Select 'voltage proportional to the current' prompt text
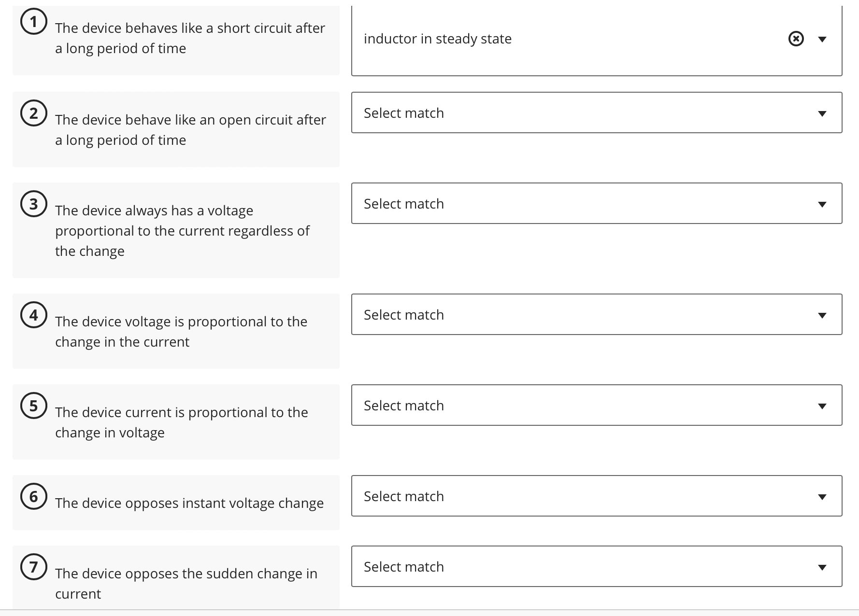Viewport: 859px width, 616px height. coord(182,231)
